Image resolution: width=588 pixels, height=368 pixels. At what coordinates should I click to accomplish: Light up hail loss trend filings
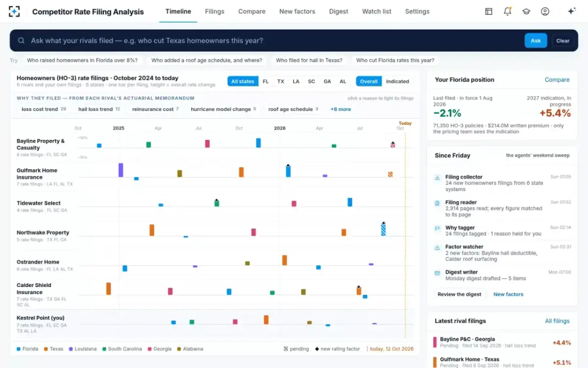pyautogui.click(x=99, y=109)
